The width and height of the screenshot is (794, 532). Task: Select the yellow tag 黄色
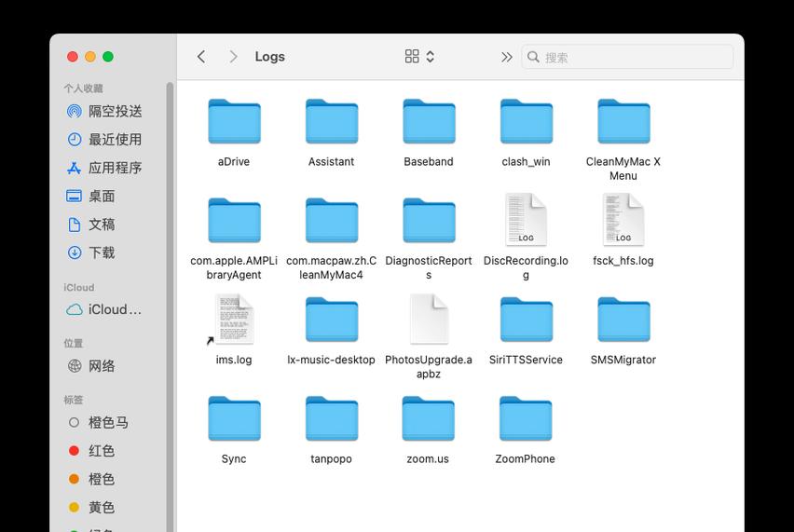[x=91, y=507]
